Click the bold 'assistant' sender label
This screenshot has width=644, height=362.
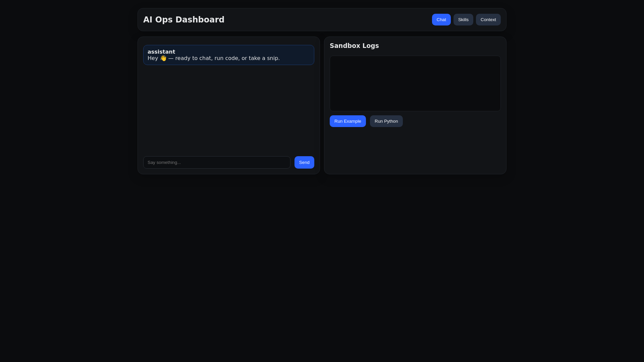pyautogui.click(x=161, y=52)
